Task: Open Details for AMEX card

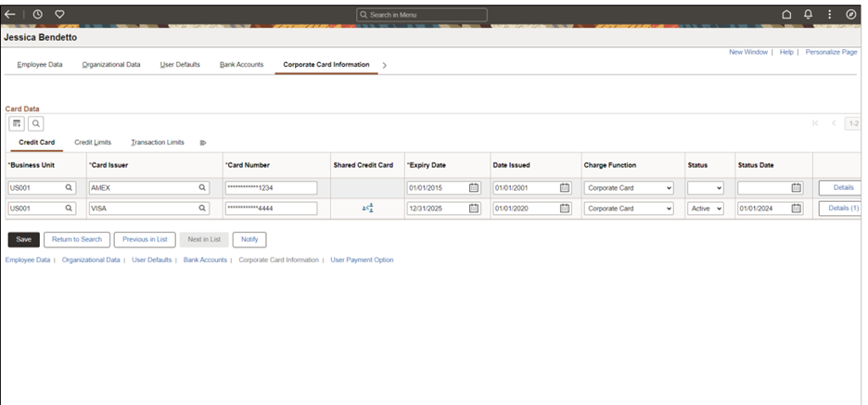Action: point(840,188)
